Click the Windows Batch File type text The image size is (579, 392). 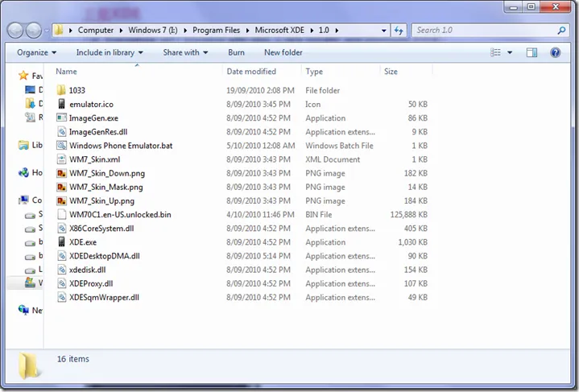click(x=339, y=146)
